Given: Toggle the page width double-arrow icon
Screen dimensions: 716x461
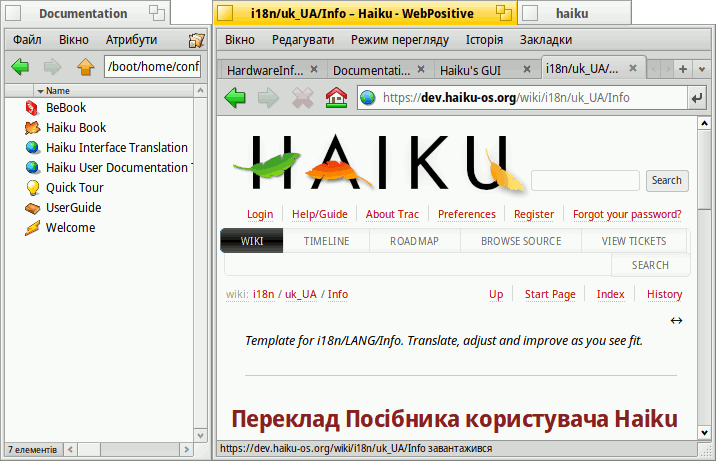Looking at the screenshot, I should 676,320.
